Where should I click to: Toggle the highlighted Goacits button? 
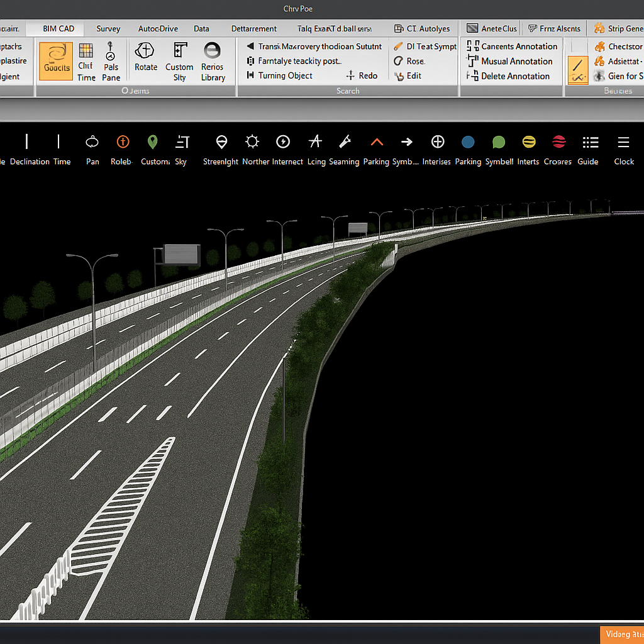pos(56,61)
